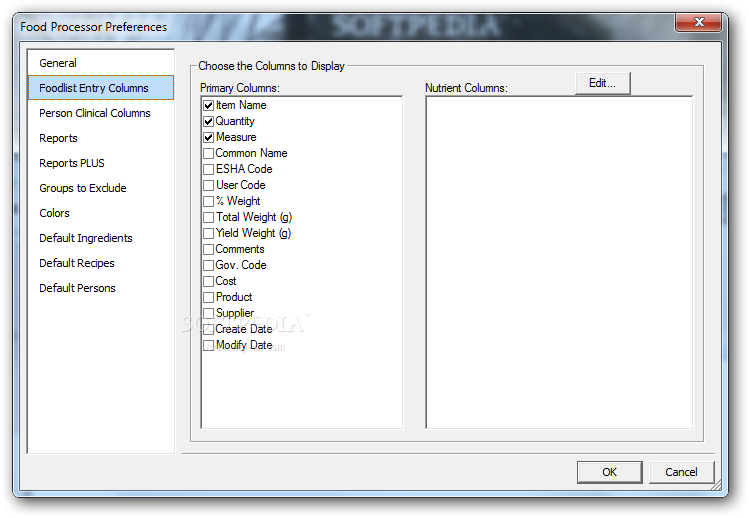Confirm preferences with OK

coord(609,472)
